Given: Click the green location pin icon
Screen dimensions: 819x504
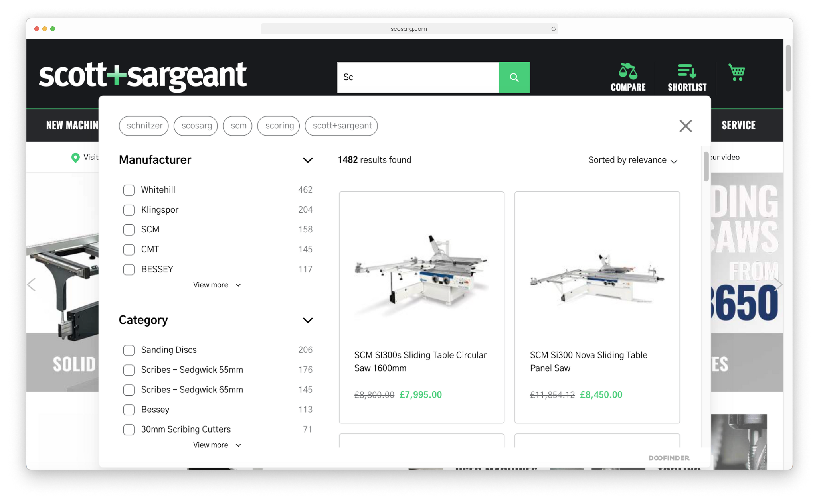Looking at the screenshot, I should [75, 157].
